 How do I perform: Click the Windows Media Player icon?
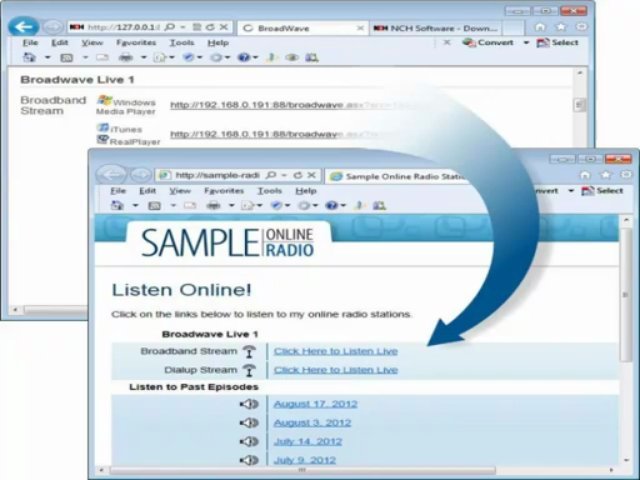(103, 101)
